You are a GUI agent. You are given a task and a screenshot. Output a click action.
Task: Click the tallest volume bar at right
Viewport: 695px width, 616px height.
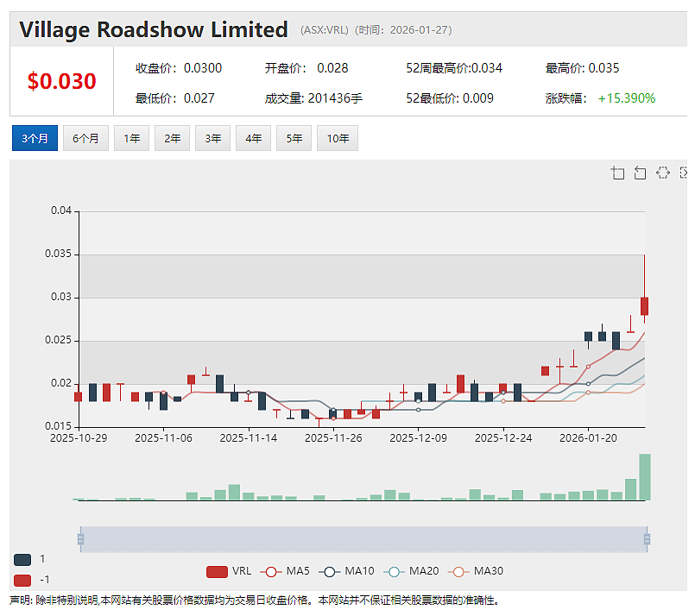(645, 477)
